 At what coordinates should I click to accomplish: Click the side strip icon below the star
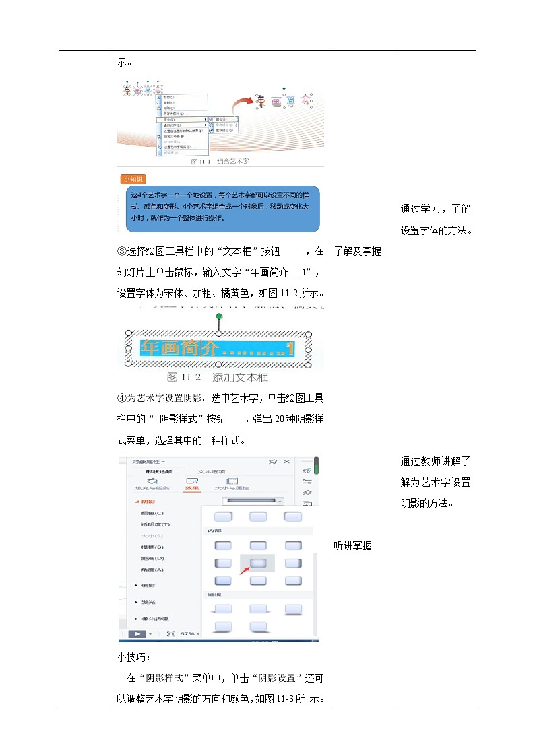tap(307, 504)
